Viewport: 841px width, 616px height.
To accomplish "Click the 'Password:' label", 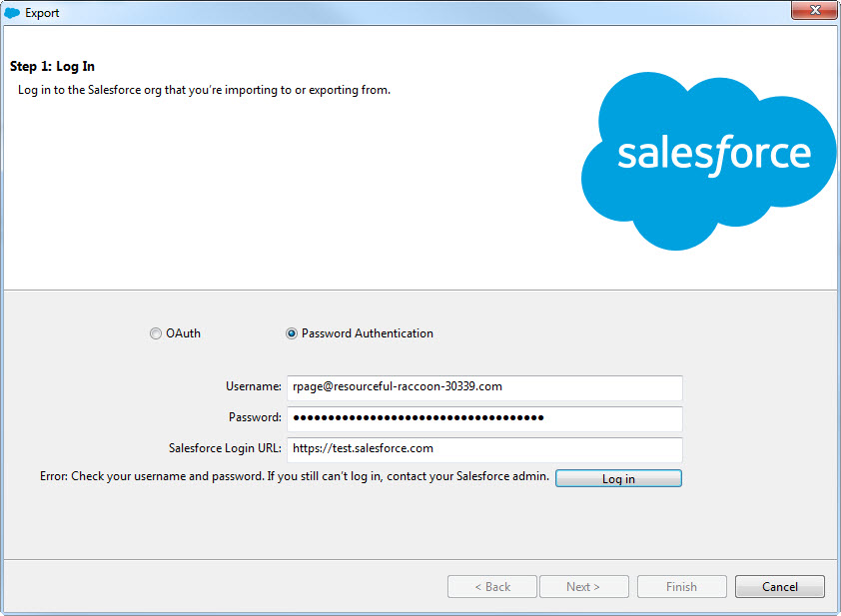I will click(x=255, y=417).
